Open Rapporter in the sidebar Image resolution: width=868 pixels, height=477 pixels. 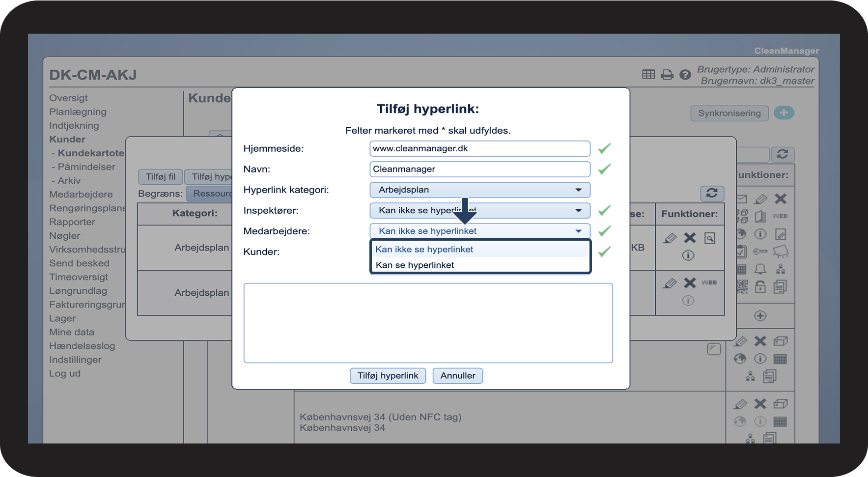[72, 222]
